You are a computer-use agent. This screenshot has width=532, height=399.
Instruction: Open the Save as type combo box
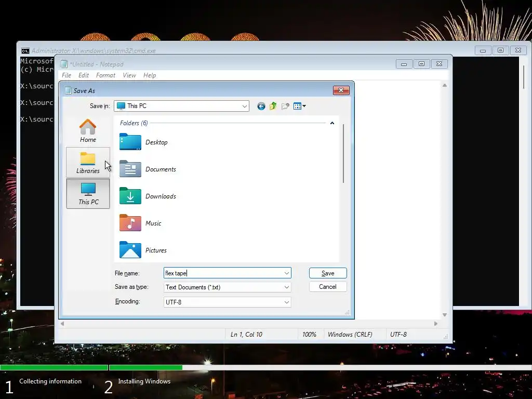pos(228,287)
